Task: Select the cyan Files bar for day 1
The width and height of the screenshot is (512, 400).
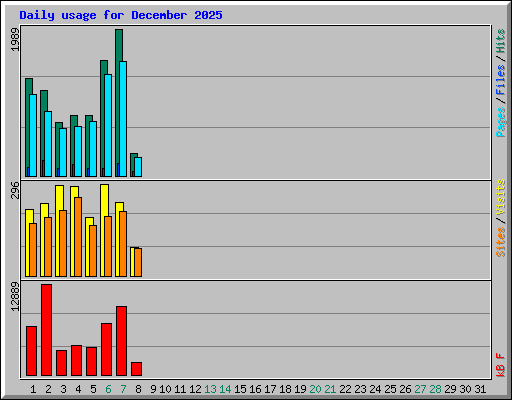Action: (x=33, y=135)
